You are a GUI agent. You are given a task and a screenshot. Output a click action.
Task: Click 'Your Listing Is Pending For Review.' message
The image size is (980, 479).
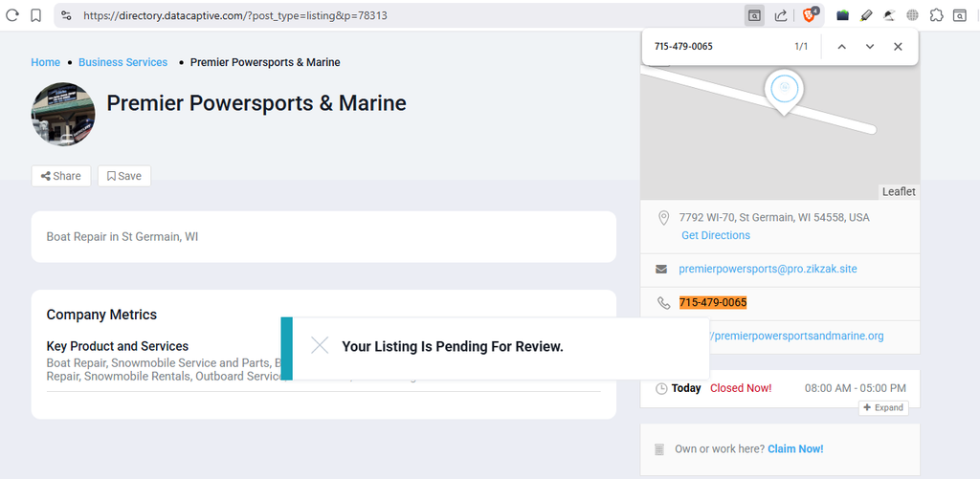tap(453, 347)
